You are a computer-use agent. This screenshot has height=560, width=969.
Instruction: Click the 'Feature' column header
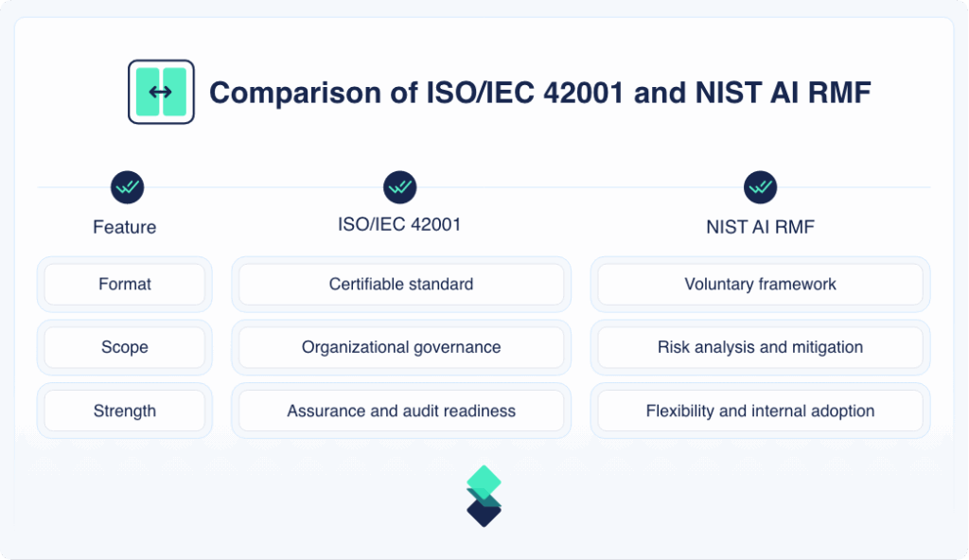point(124,227)
